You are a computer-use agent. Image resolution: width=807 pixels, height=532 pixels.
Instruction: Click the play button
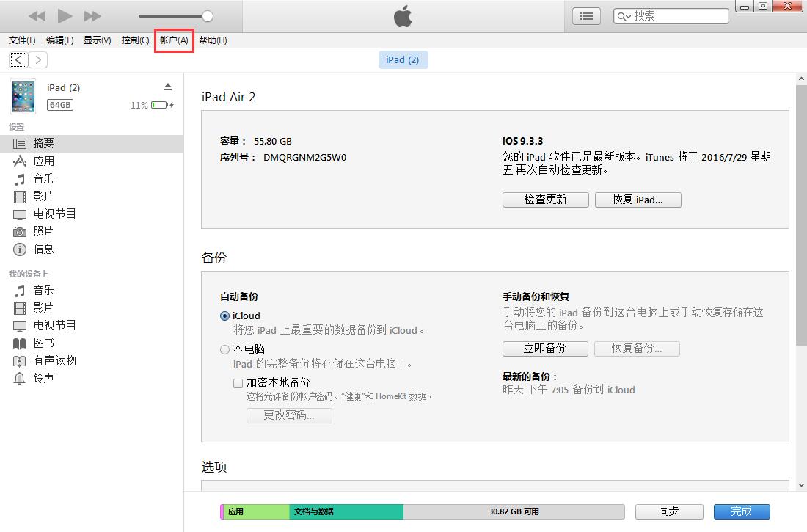(x=65, y=16)
